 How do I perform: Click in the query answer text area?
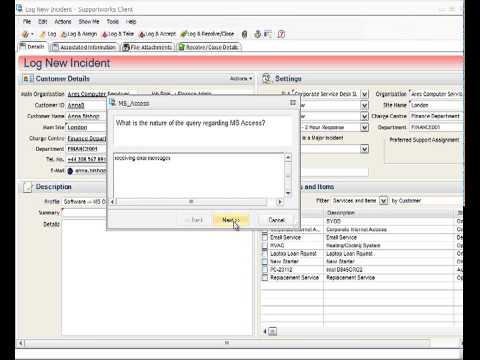pos(199,175)
